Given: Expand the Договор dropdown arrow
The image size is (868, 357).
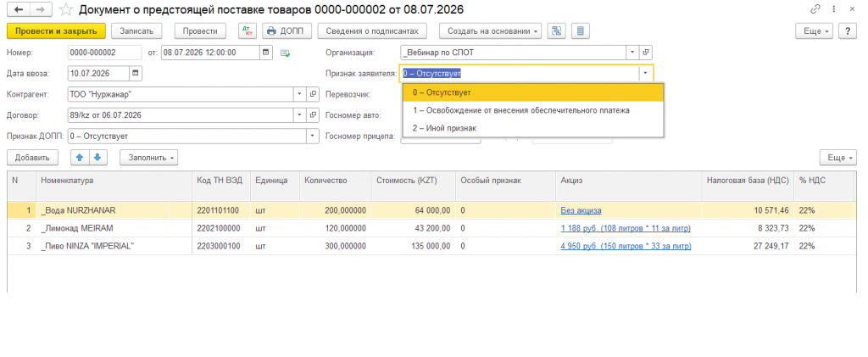Looking at the screenshot, I should [x=300, y=115].
